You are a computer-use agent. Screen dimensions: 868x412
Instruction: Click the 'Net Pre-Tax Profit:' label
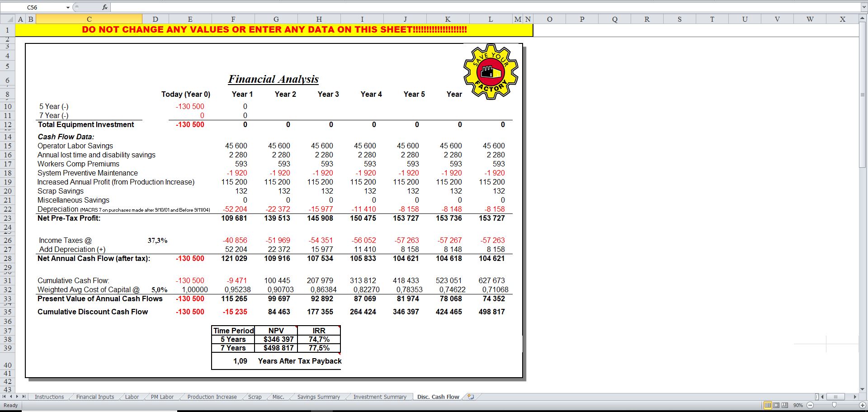pyautogui.click(x=69, y=218)
